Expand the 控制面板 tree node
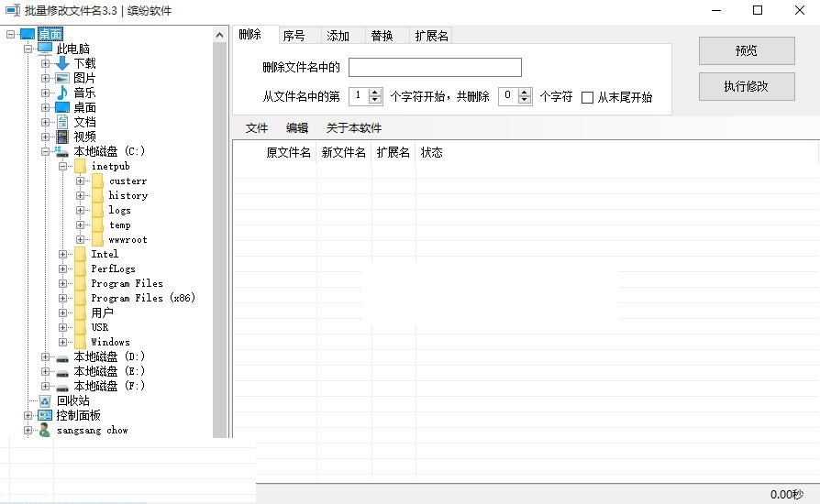 tap(28, 416)
